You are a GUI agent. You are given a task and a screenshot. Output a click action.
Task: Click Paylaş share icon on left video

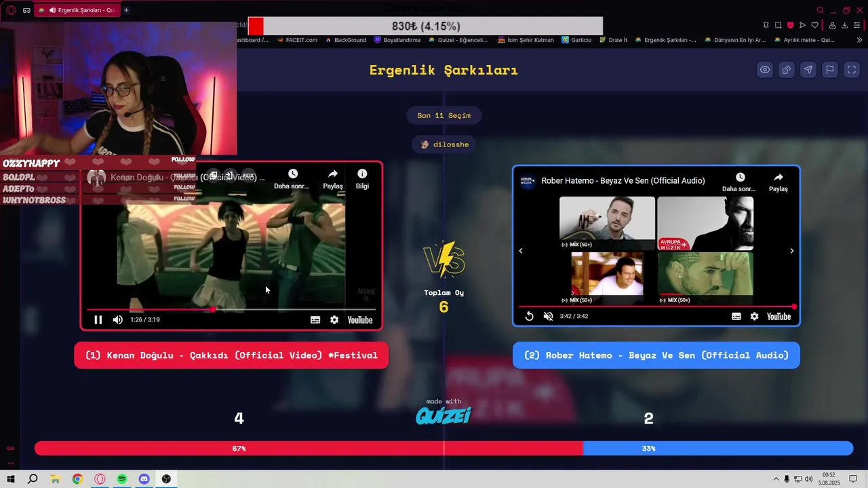pyautogui.click(x=332, y=179)
